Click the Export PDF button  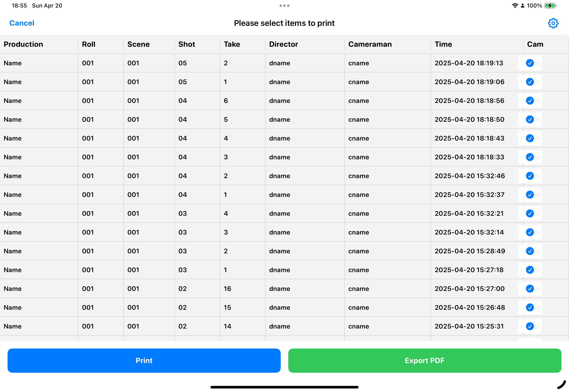425,361
